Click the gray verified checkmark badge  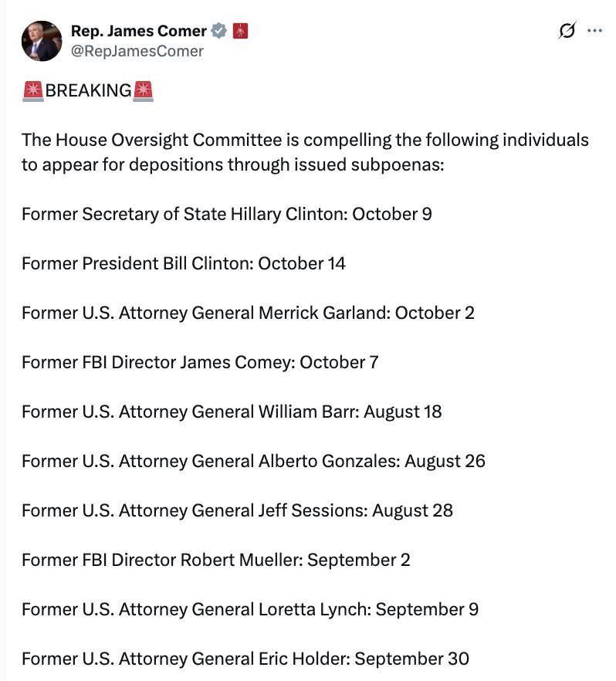(x=219, y=32)
